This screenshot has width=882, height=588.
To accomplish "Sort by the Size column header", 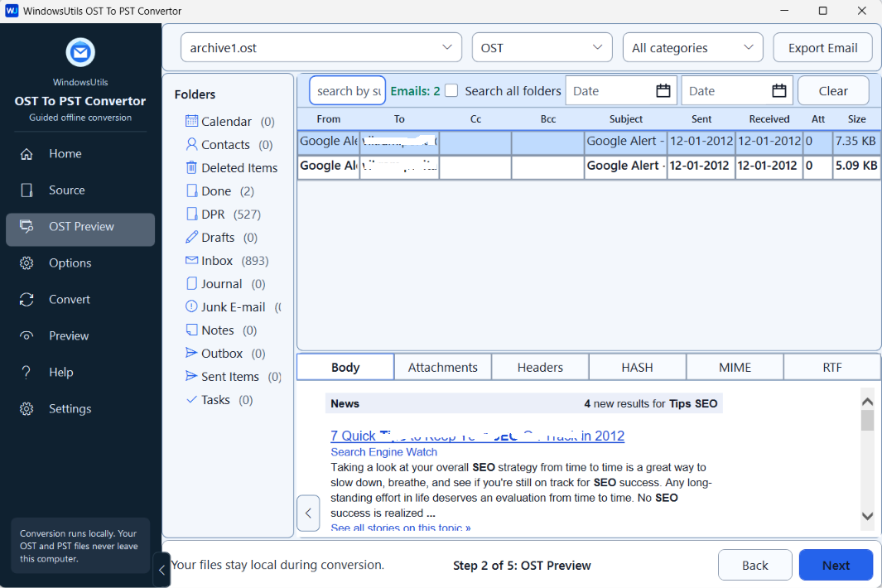I will 856,118.
